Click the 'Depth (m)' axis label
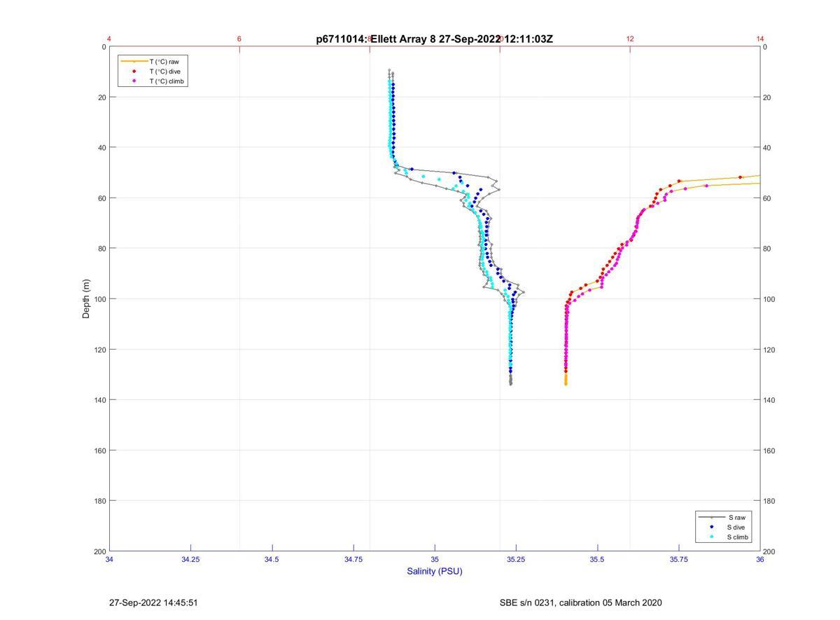The height and width of the screenshot is (620, 840). pyautogui.click(x=86, y=299)
